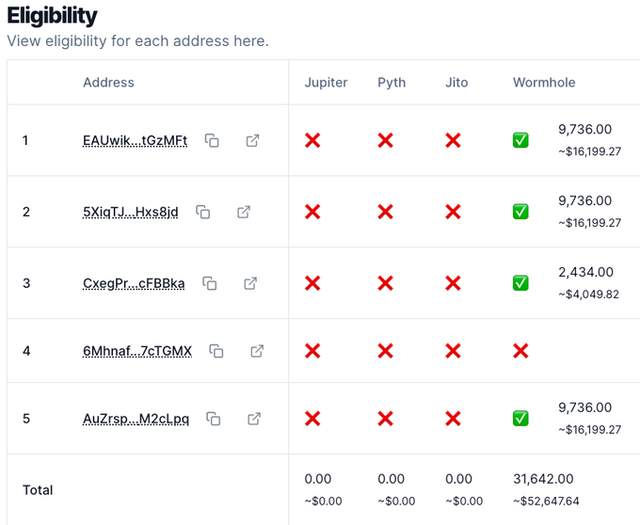Open address link EAUwik...tGzMFt
The width and height of the screenshot is (640, 525).
[x=135, y=140]
